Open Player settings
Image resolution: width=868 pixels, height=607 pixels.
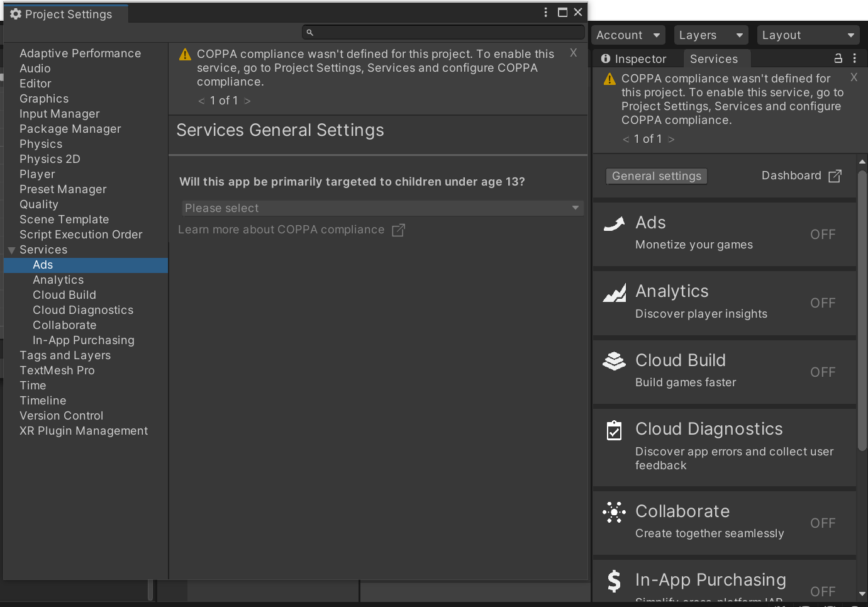37,174
